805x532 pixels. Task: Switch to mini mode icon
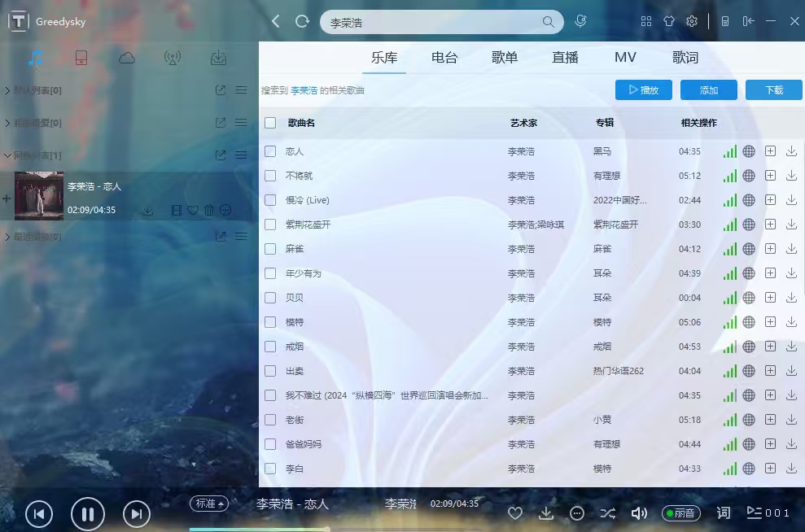point(725,21)
